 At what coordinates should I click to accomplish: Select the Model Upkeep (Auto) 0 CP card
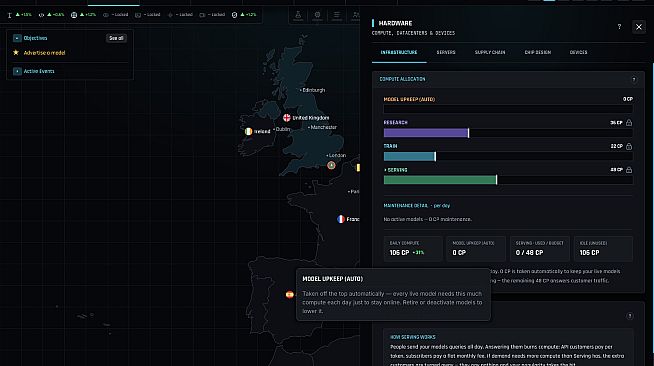pyautogui.click(x=476, y=248)
